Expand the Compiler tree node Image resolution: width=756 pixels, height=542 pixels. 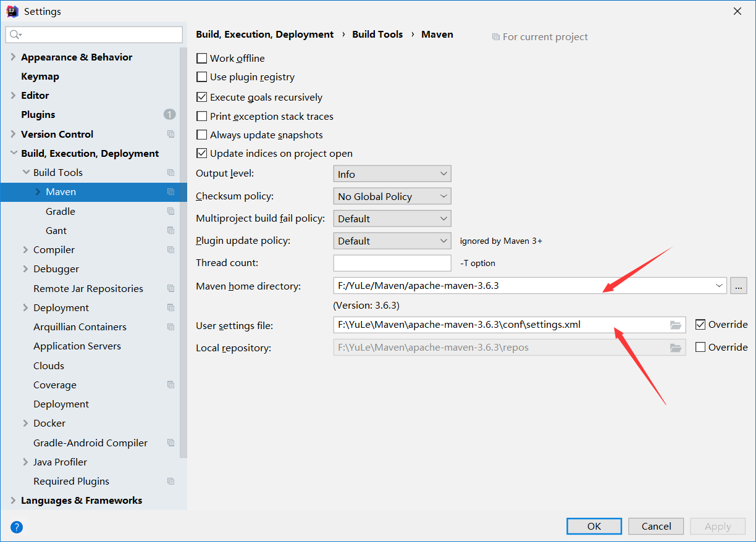tap(25, 249)
